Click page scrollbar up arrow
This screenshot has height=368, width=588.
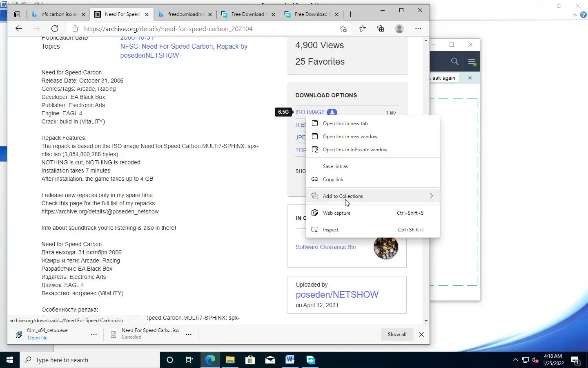[x=426, y=40]
